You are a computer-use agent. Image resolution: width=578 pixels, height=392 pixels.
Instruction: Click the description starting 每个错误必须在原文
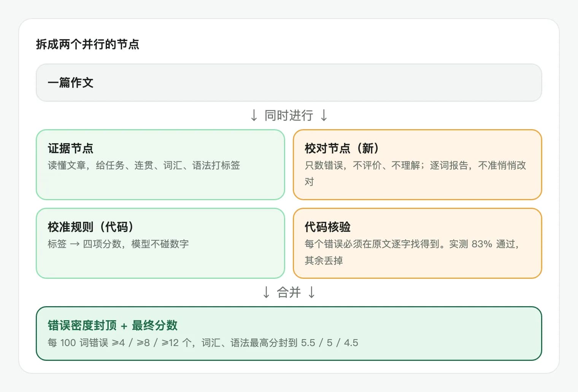(412, 252)
